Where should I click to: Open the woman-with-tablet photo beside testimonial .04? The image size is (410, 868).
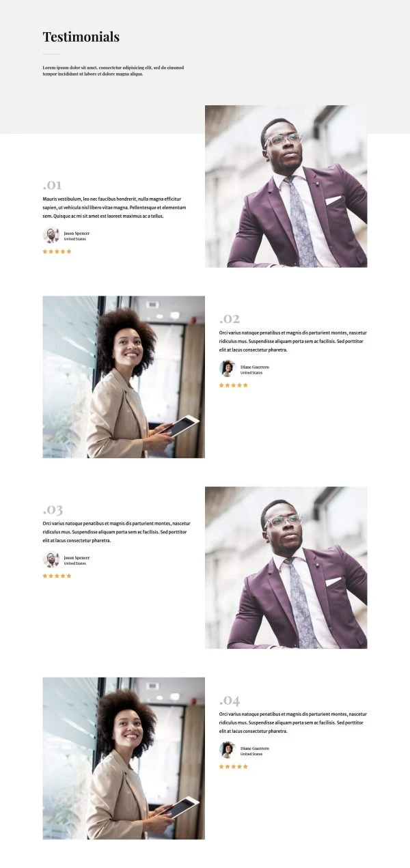tap(124, 758)
